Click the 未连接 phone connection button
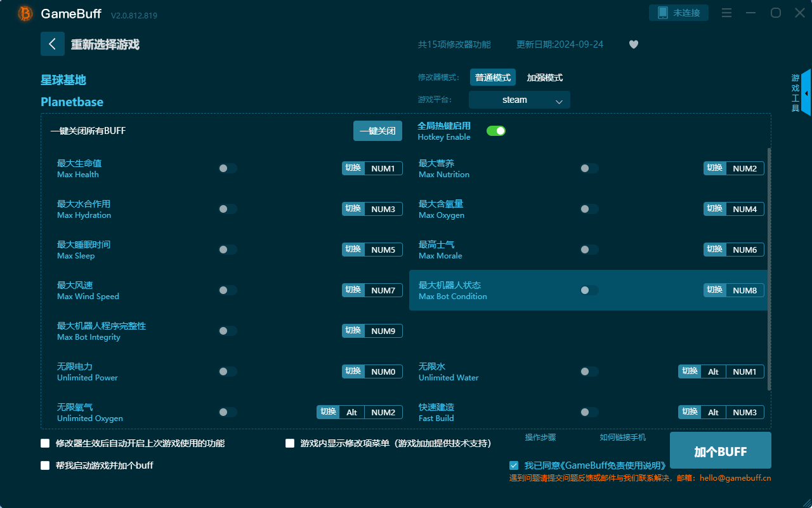Viewport: 812px width, 508px height. click(x=678, y=12)
